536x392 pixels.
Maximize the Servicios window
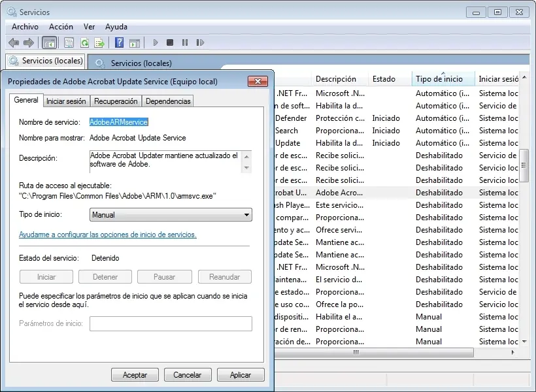(x=497, y=12)
